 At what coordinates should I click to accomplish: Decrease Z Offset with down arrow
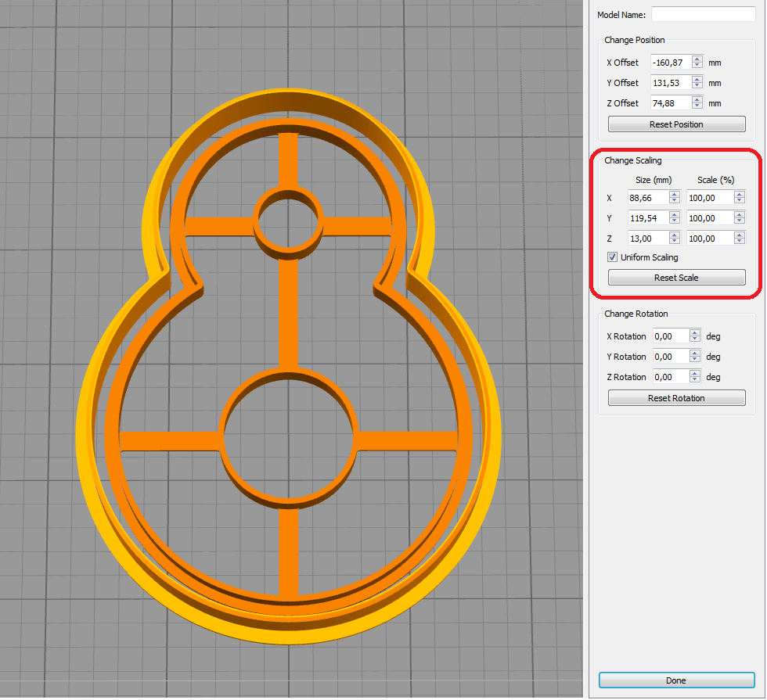tap(697, 106)
